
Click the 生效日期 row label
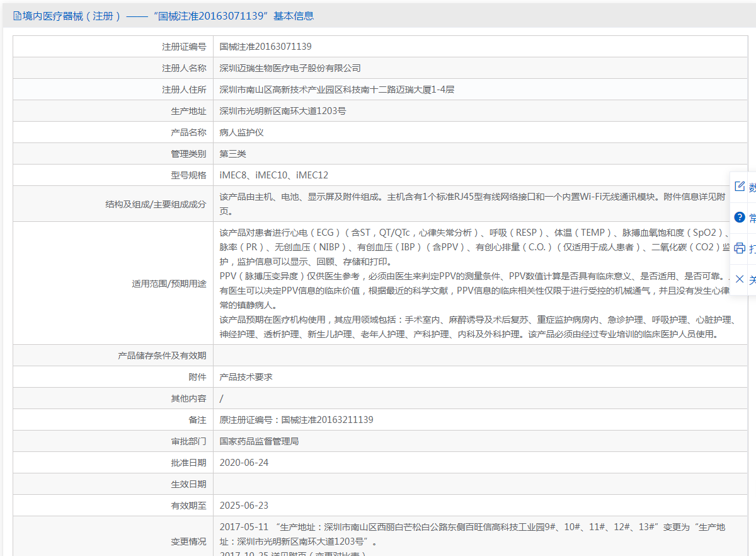tap(188, 484)
